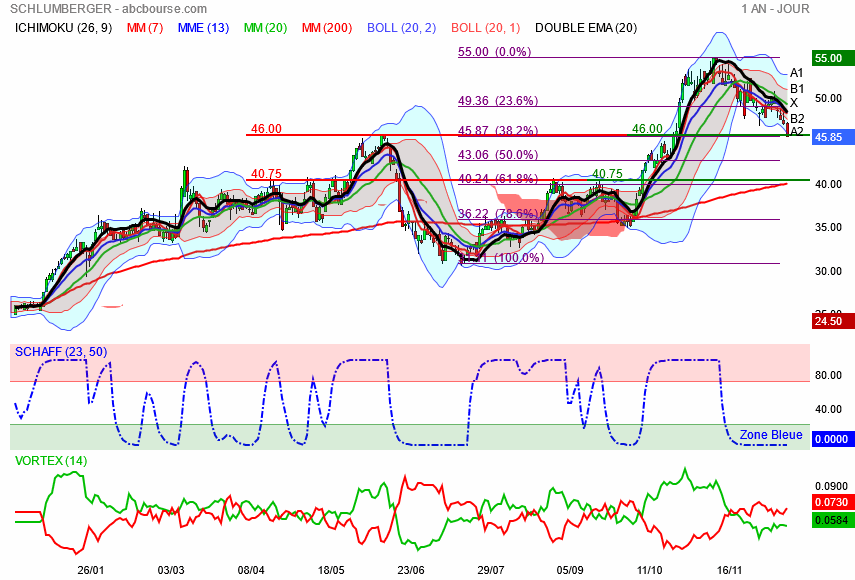Select the DOUBLE EMA (20) legend entry
855x580 pixels.
pyautogui.click(x=586, y=28)
